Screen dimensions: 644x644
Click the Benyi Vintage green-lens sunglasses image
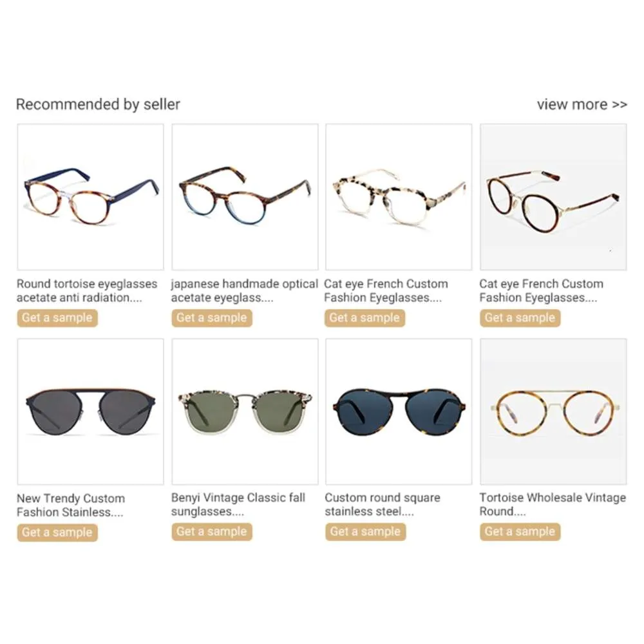(x=245, y=412)
